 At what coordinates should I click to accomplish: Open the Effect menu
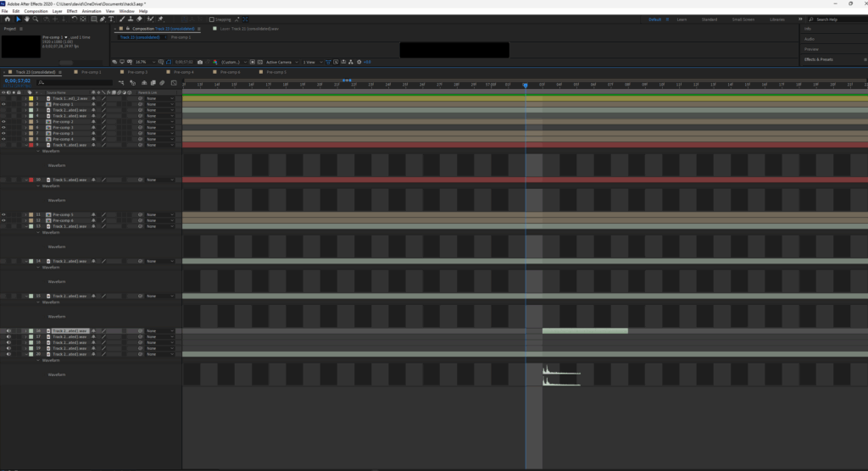(72, 11)
